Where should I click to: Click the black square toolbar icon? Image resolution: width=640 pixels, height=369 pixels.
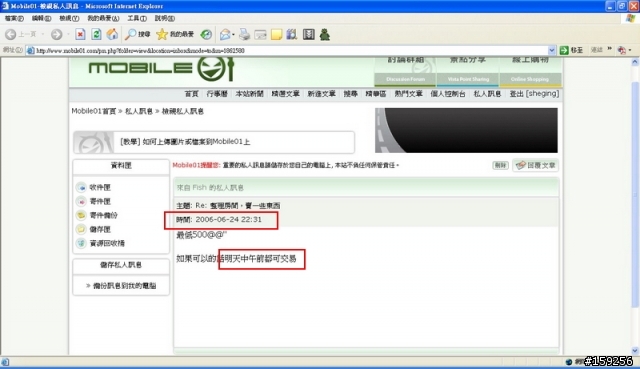[x=309, y=34]
